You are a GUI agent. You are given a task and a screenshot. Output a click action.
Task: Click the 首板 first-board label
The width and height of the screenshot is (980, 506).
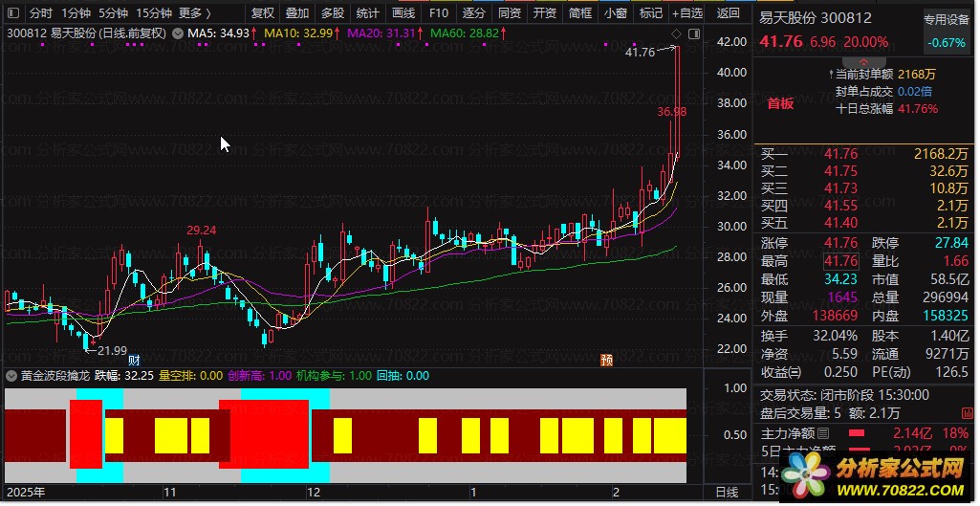780,104
